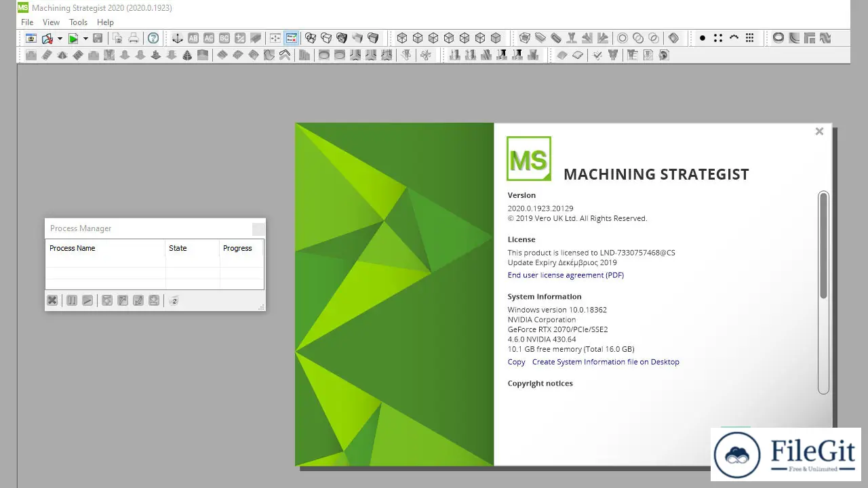Click the number 2 icon in Process Manager
The image size is (868, 488).
tap(174, 300)
